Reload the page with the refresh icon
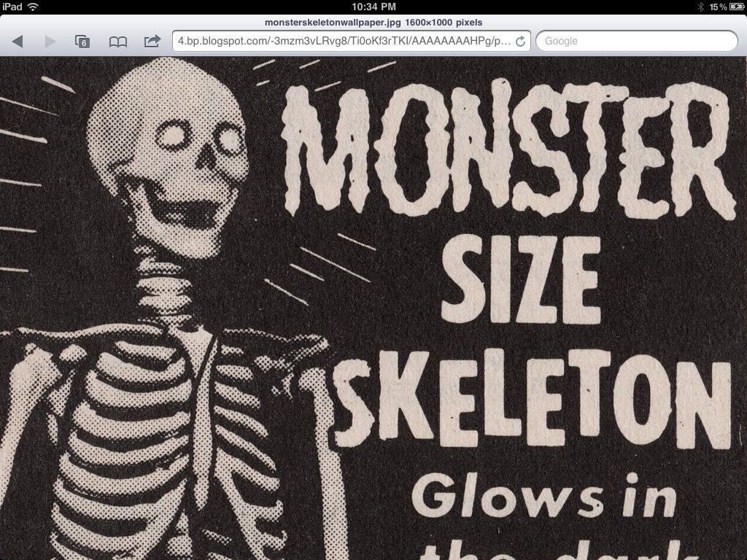Viewport: 747px width, 560px height. point(521,42)
